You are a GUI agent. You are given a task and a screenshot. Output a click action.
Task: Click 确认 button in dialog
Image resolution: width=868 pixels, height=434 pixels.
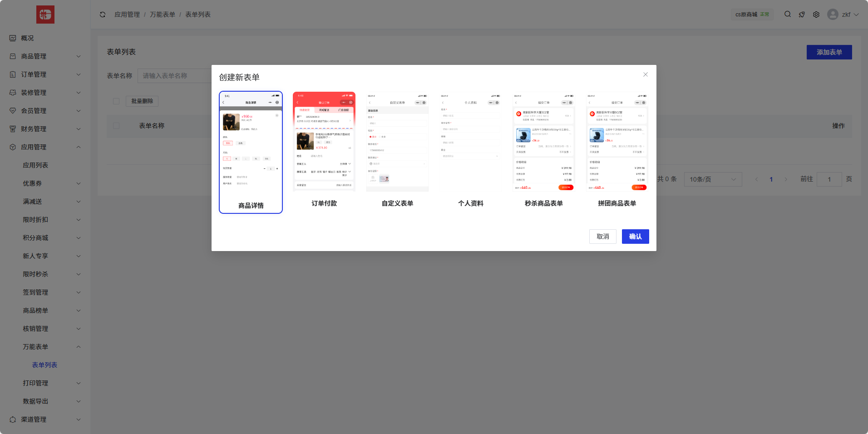(636, 237)
